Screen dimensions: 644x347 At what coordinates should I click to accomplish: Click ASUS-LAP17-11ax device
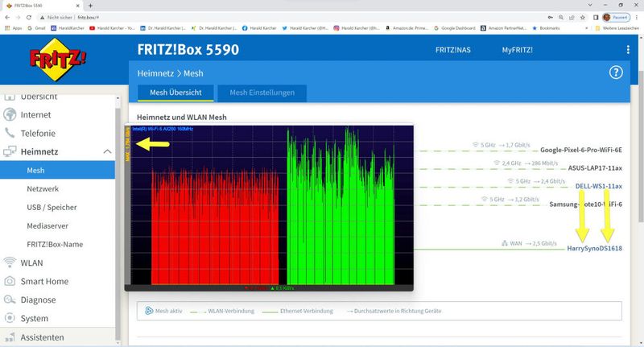click(595, 168)
